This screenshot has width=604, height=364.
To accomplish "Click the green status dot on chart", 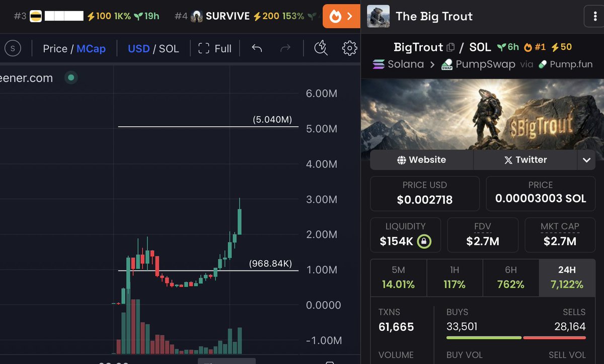I will coord(71,78).
